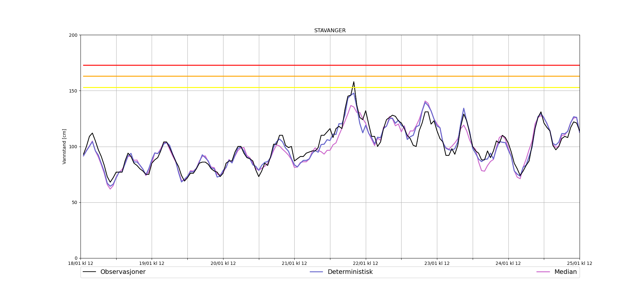Image resolution: width=644 pixels, height=290 pixels.
Task: Click the 200 y-axis tick label
Action: (x=73, y=35)
